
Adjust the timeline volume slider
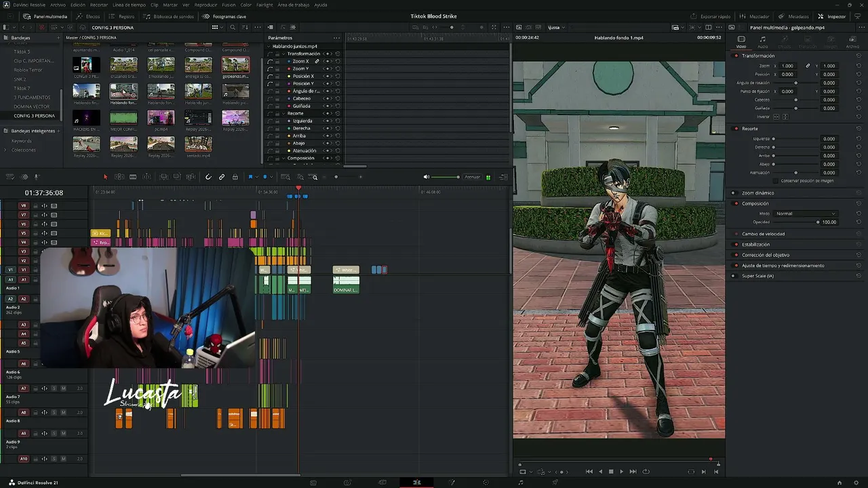coord(445,177)
